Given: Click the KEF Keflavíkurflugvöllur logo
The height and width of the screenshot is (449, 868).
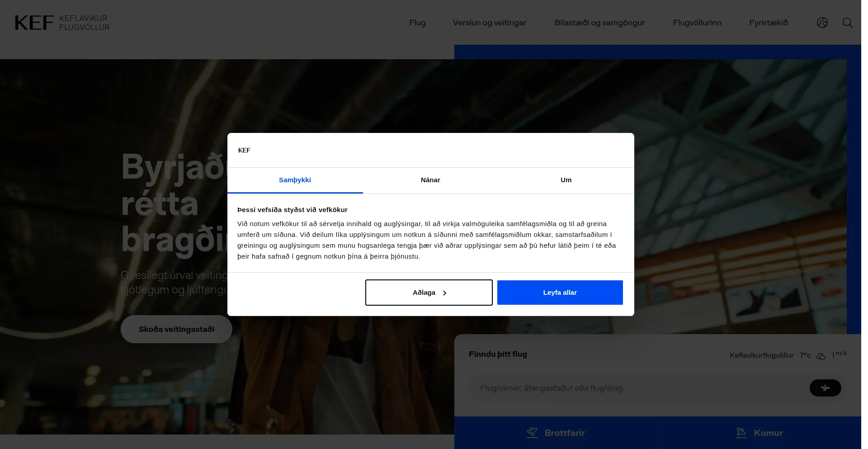Looking at the screenshot, I should pos(62,23).
